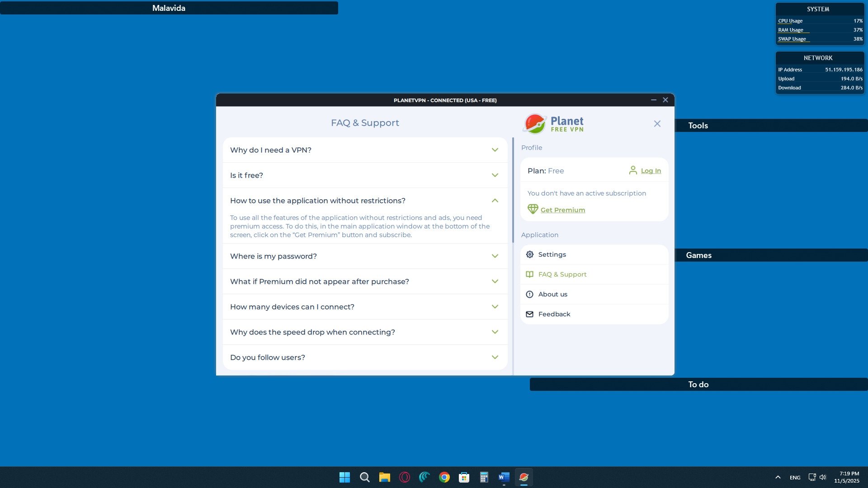Open Planet VPN from the taskbar

point(524,477)
